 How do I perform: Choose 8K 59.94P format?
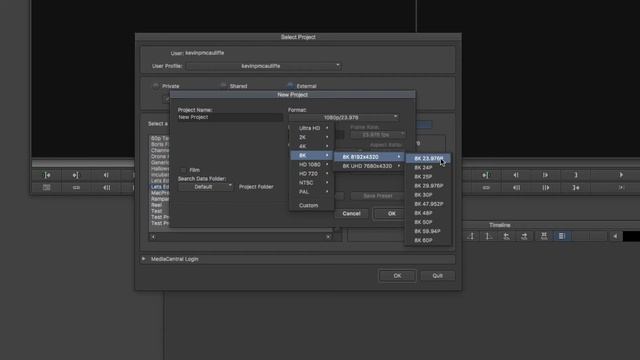428,231
